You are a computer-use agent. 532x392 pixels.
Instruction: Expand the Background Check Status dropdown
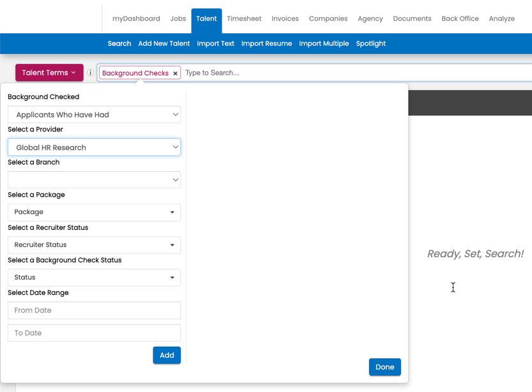[x=94, y=277]
